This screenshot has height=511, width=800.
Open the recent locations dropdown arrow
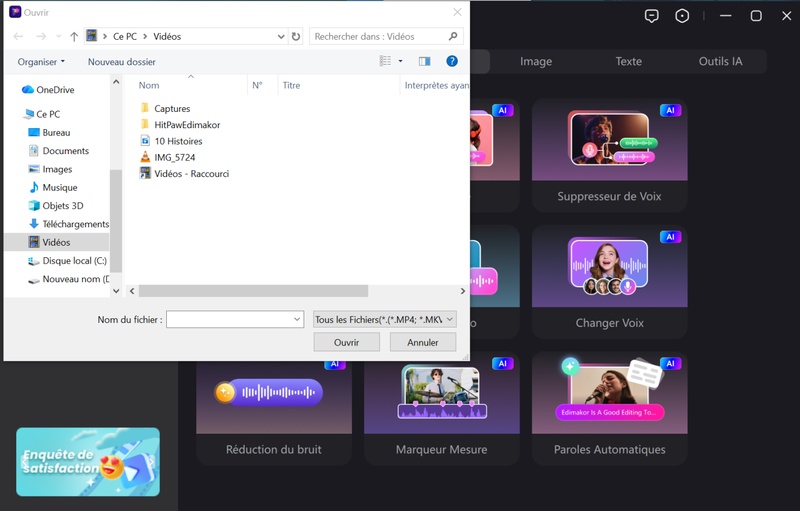pyautogui.click(x=58, y=36)
